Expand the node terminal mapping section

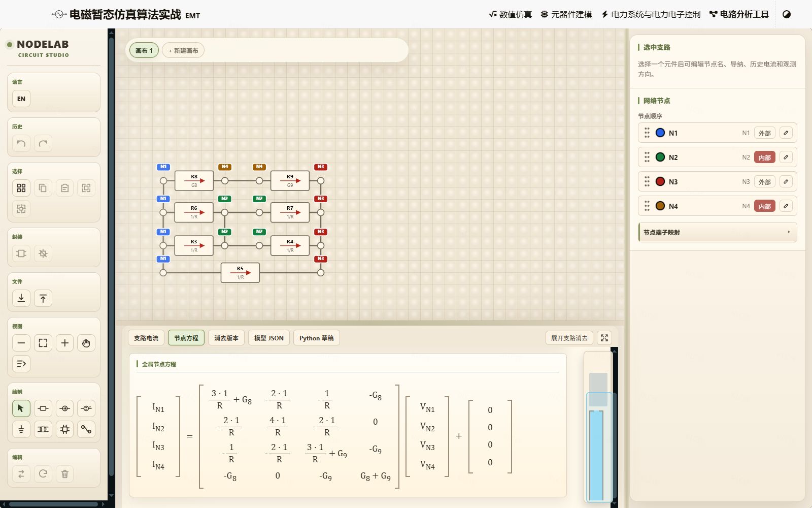tap(717, 232)
